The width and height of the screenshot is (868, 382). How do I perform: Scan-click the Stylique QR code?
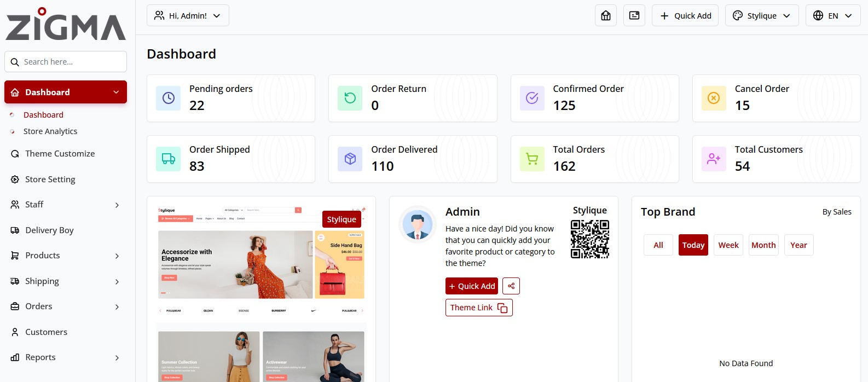589,239
